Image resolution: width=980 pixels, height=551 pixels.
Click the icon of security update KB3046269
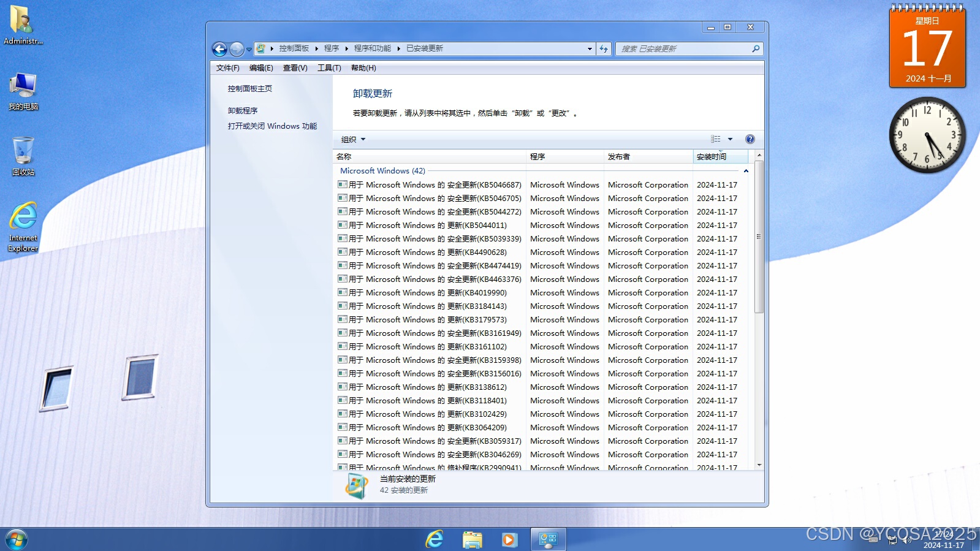pyautogui.click(x=343, y=454)
